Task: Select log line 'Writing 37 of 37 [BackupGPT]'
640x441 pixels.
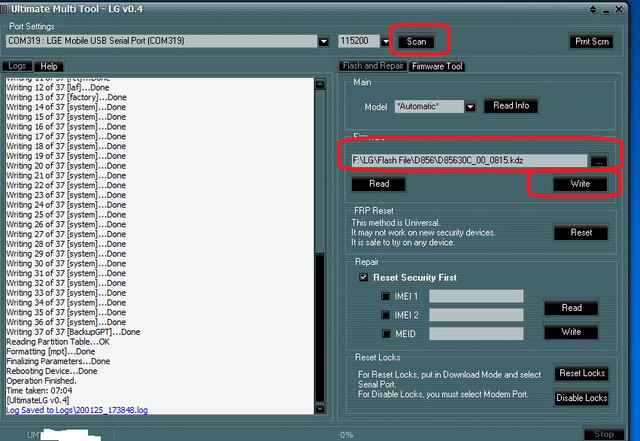Action: pos(73,332)
